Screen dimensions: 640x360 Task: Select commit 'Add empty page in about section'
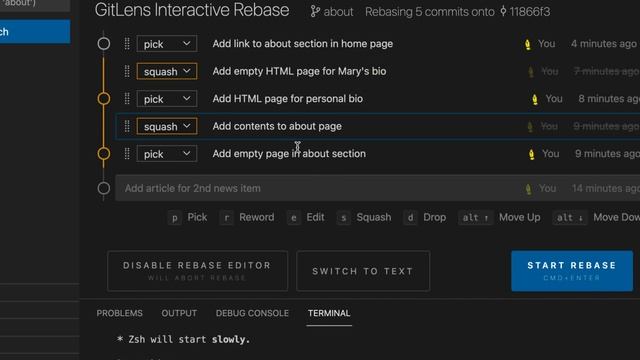click(289, 154)
